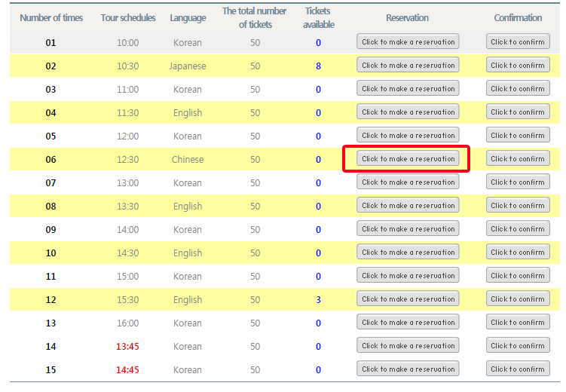Image resolution: width=566 pixels, height=392 pixels.
Task: Reserve the 15:30 English tour in row 12
Action: click(408, 299)
